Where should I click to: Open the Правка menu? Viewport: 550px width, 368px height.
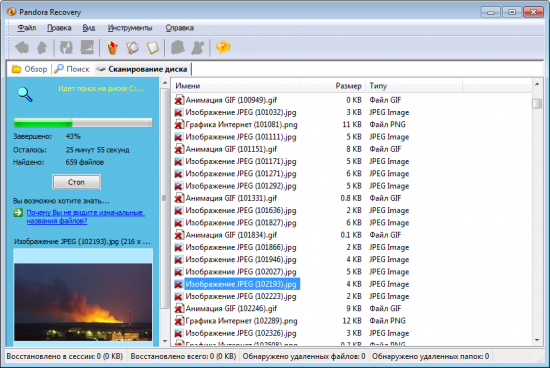click(59, 28)
